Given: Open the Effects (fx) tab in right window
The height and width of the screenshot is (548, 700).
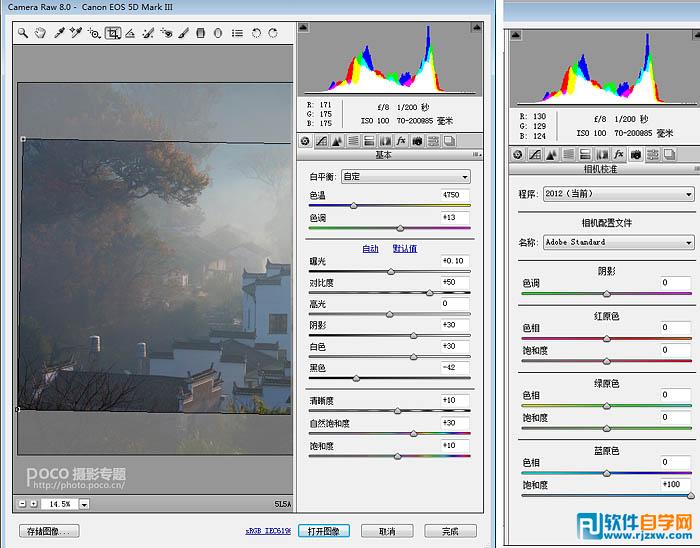Looking at the screenshot, I should coord(619,155).
